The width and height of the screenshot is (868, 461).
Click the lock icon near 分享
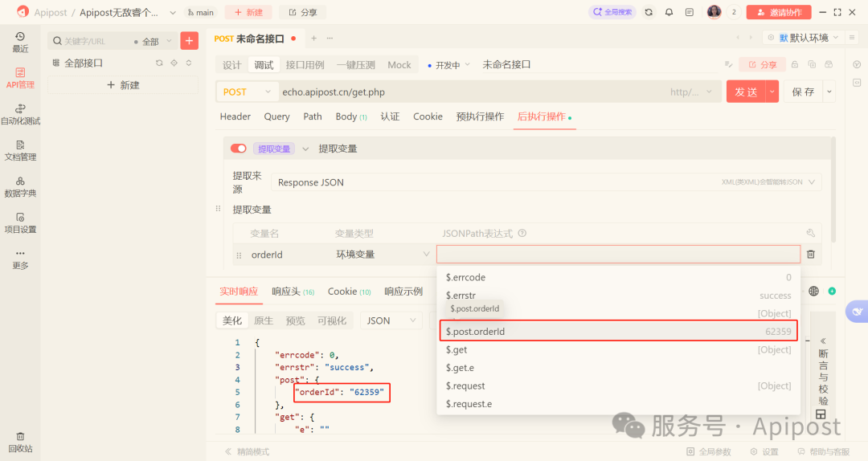click(x=795, y=65)
